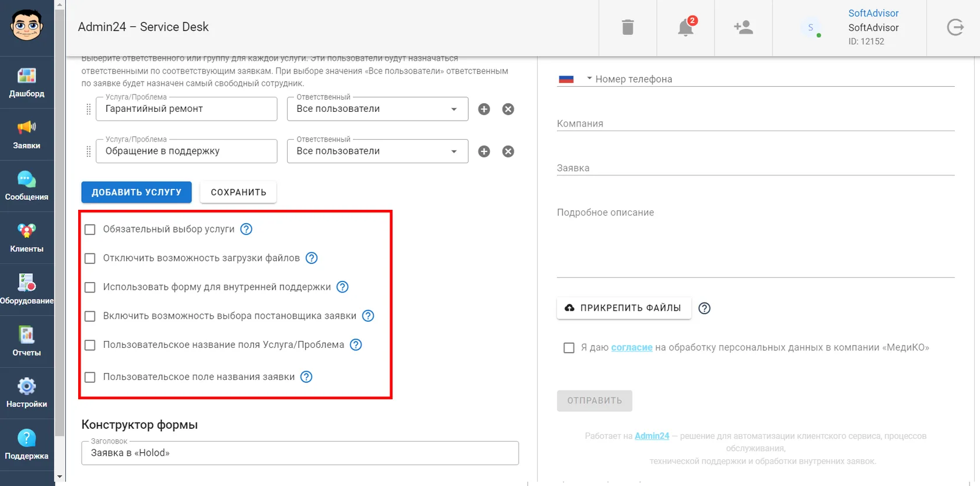Open the trash bin icon in header
980x486 pixels.
pos(628,27)
